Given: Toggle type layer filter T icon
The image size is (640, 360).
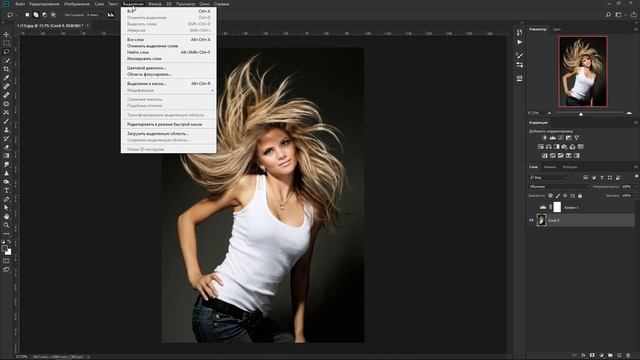Looking at the screenshot, I should [x=602, y=178].
